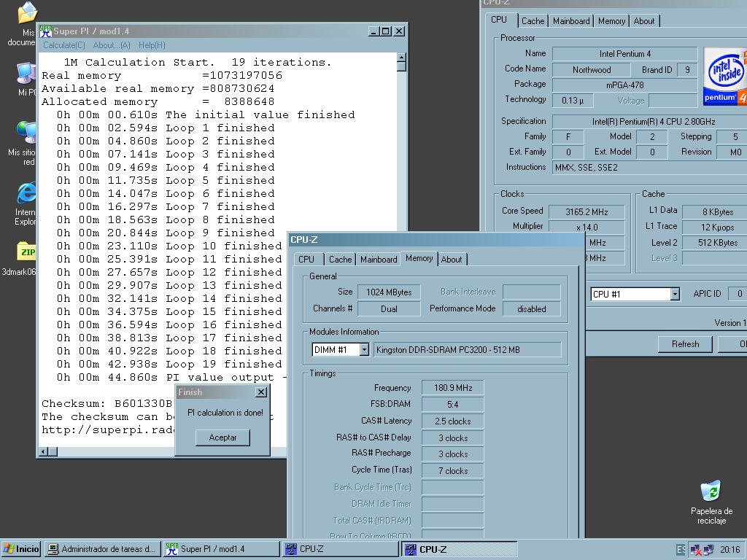Expand the DIMM #1 module dropdown
This screenshot has height=560, width=747.
pos(364,350)
